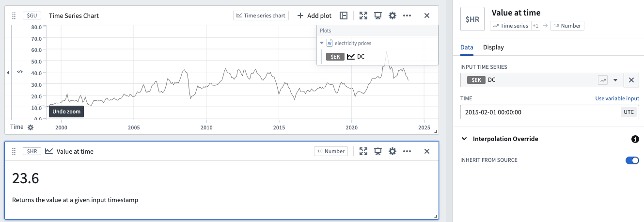Expand Time Series Chart to fullscreen

(363, 16)
